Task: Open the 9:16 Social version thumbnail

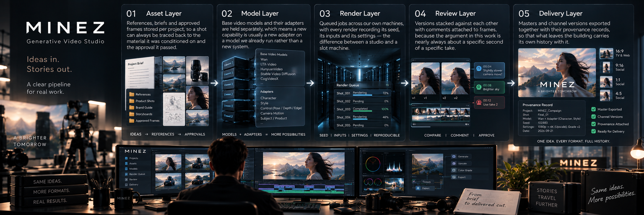Action: (x=606, y=67)
